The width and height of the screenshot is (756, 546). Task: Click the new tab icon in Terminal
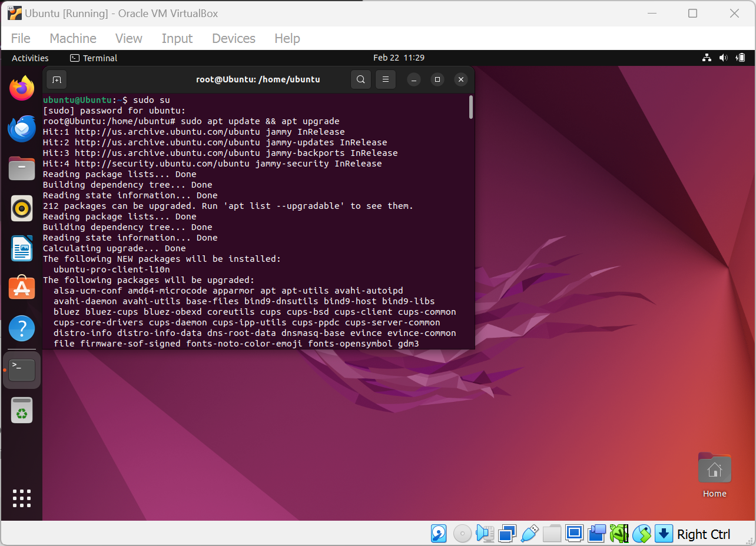click(x=57, y=79)
